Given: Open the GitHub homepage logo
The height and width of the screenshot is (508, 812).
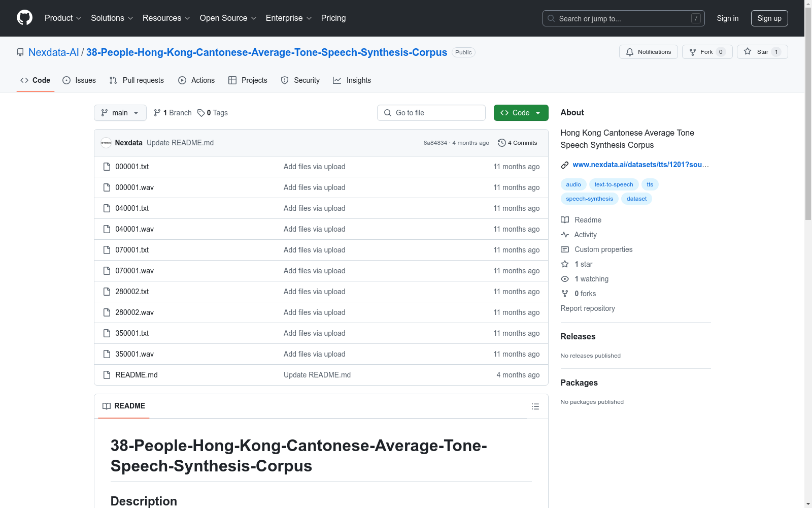Looking at the screenshot, I should point(24,18).
